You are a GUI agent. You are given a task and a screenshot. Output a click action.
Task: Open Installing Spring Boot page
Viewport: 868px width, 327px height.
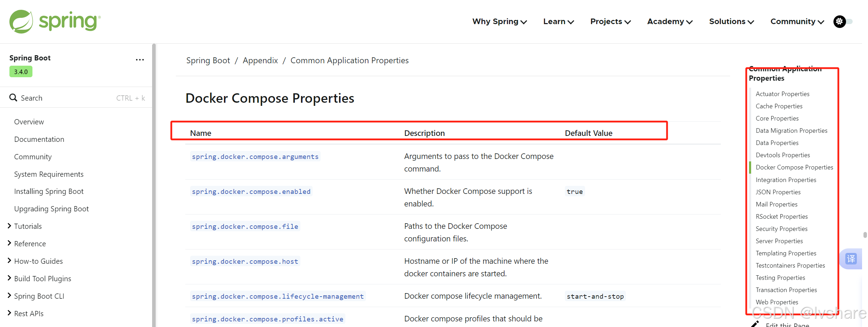(49, 191)
